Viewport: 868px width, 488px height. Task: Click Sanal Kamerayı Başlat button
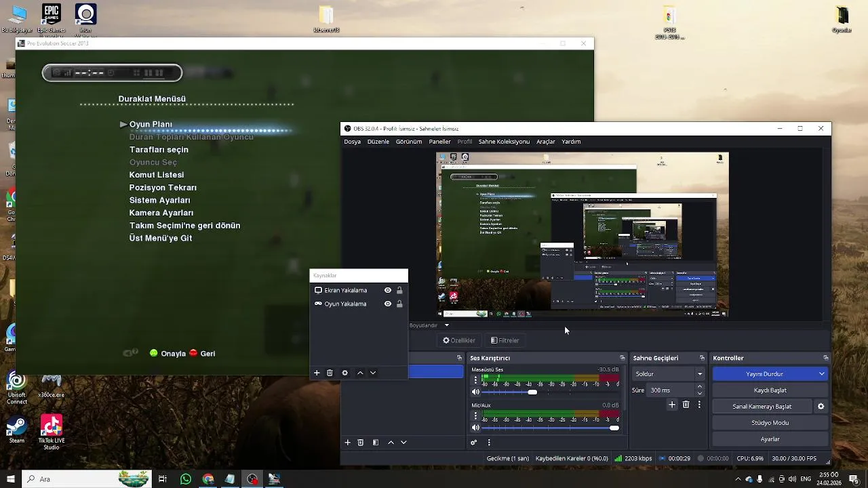[762, 407]
